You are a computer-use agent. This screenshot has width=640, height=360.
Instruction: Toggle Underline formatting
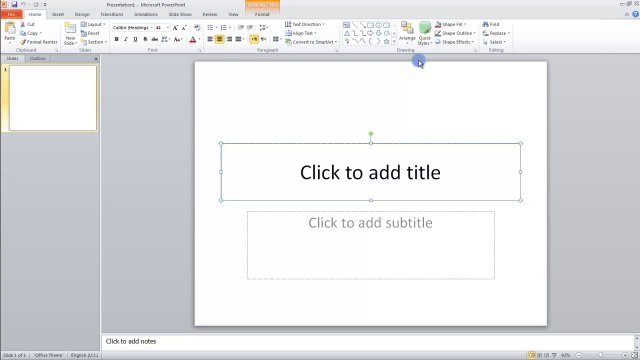point(135,39)
